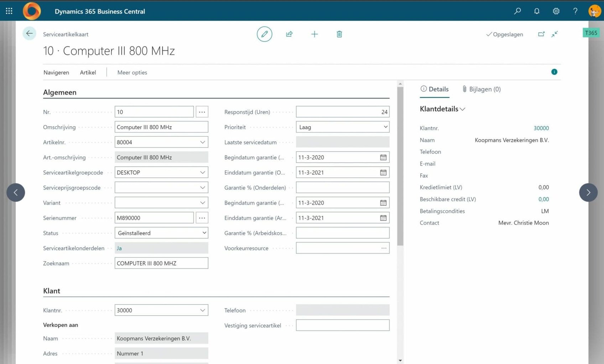
Task: Open calendar for Begindatum garantie (Arbeidskosten)
Action: coord(383,203)
